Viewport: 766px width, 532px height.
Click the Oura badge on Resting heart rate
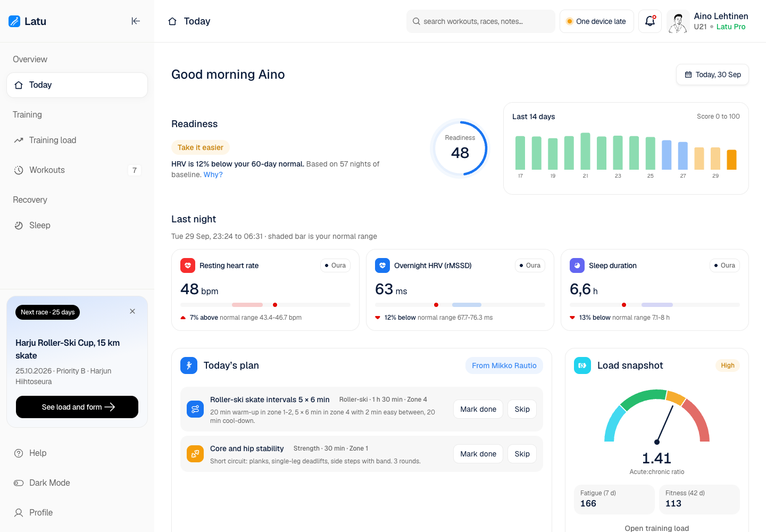point(335,265)
